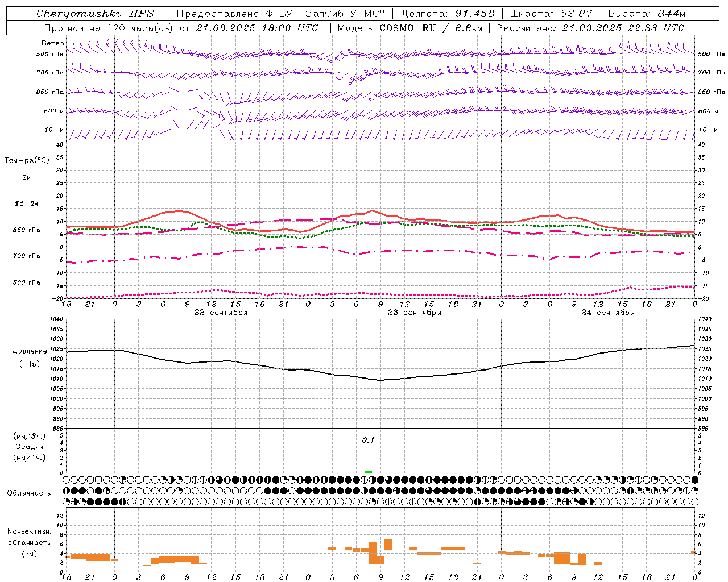Select the (км) unit label
Screen dimensions: 728x582
coord(30,553)
